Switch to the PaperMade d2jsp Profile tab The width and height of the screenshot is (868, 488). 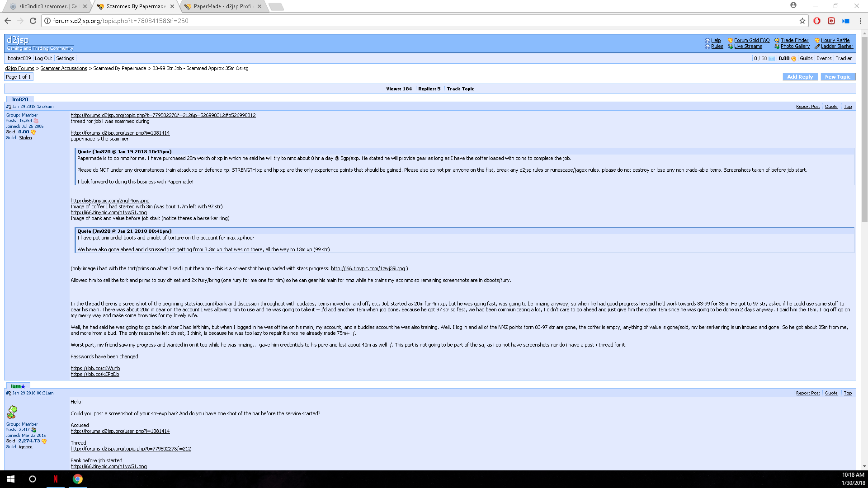pyautogui.click(x=223, y=6)
